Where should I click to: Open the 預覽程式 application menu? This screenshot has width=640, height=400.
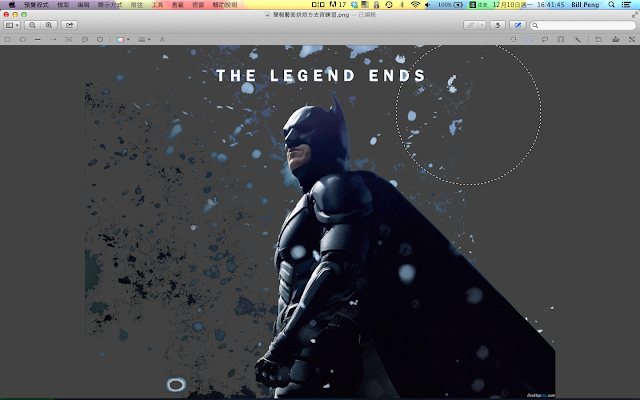[x=36, y=5]
